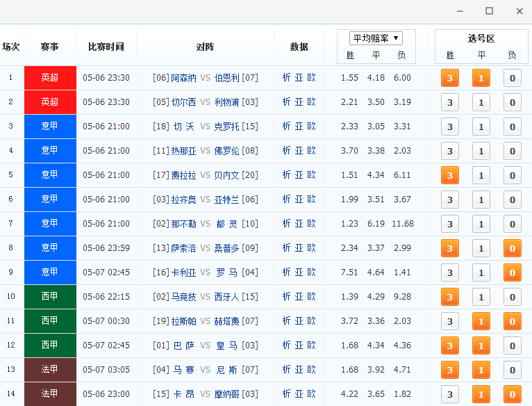Click the 场次 column header
Image resolution: width=532 pixels, height=406 pixels.
11,47
